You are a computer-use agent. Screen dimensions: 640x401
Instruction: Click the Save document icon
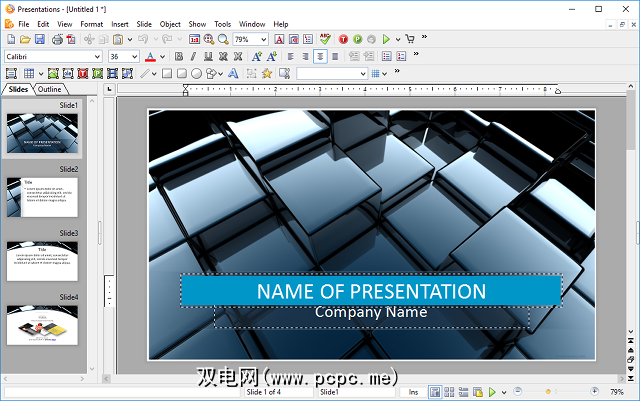[40, 39]
